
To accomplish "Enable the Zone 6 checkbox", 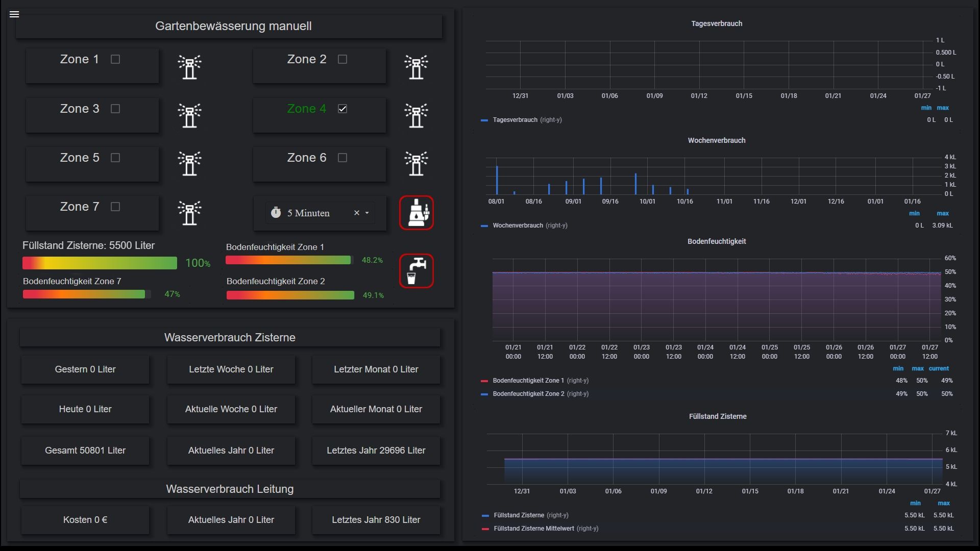I will [x=342, y=158].
